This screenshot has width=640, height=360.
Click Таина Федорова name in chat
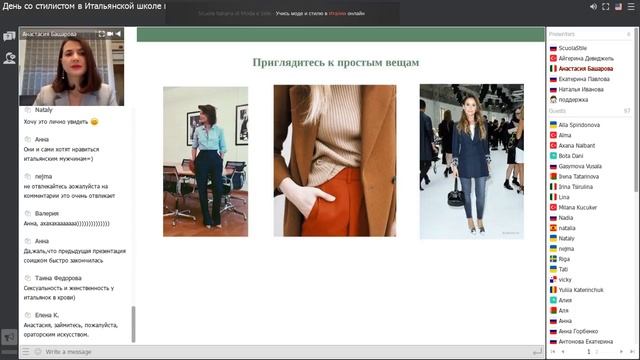click(x=58, y=278)
